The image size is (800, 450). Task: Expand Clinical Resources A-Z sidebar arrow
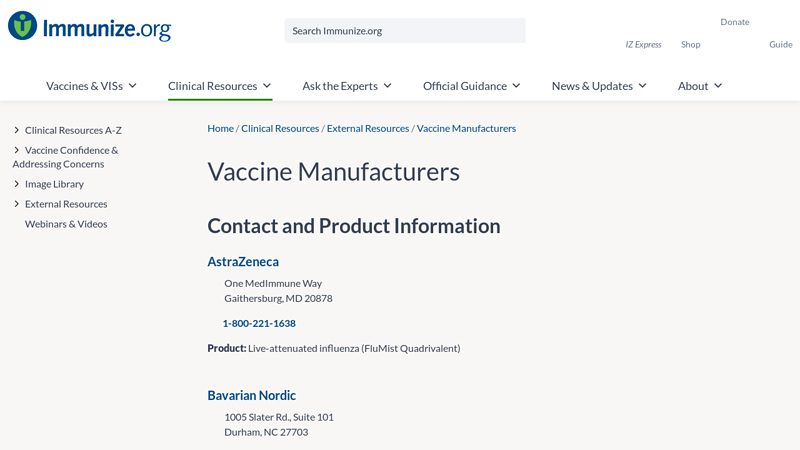point(16,130)
